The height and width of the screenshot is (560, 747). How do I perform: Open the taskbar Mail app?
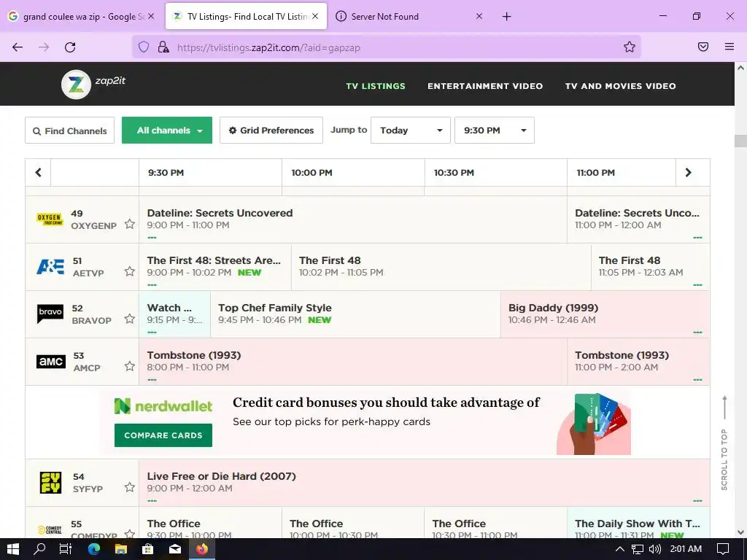tap(175, 549)
